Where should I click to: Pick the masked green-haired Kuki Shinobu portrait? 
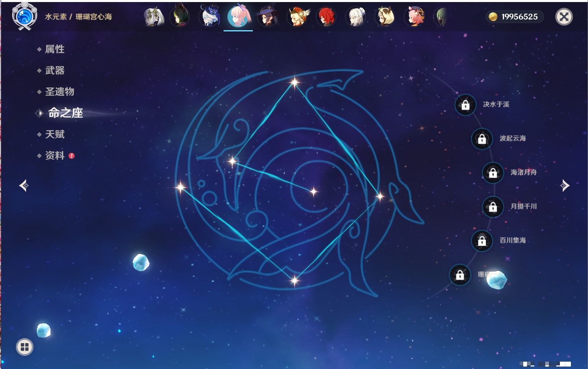point(441,17)
